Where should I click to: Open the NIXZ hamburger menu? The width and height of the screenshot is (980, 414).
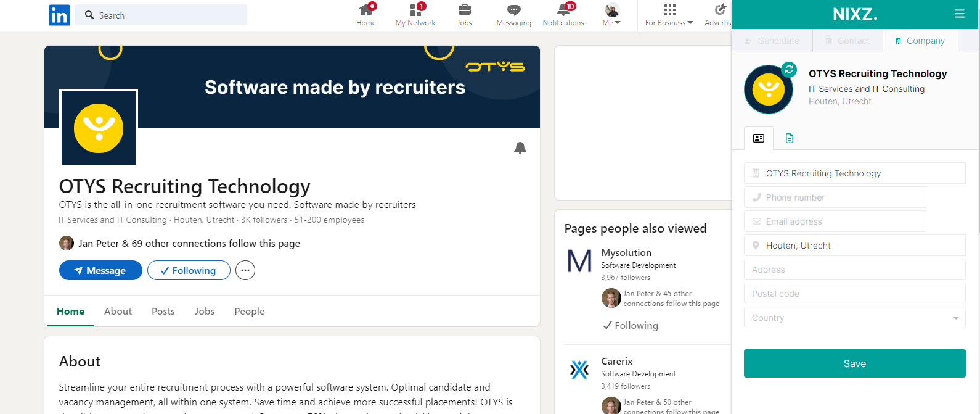point(959,14)
